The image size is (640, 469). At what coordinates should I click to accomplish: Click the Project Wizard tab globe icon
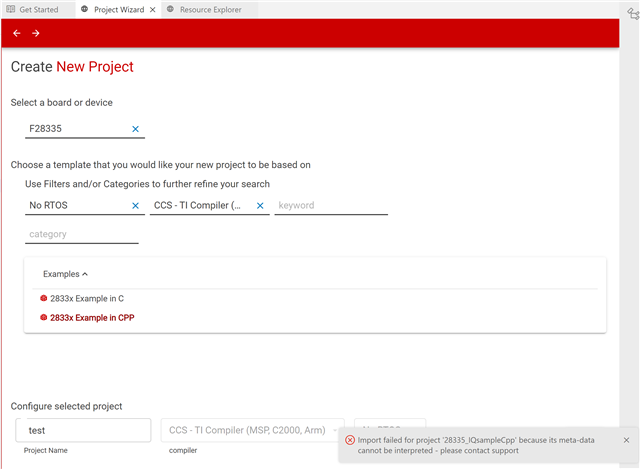(x=84, y=9)
